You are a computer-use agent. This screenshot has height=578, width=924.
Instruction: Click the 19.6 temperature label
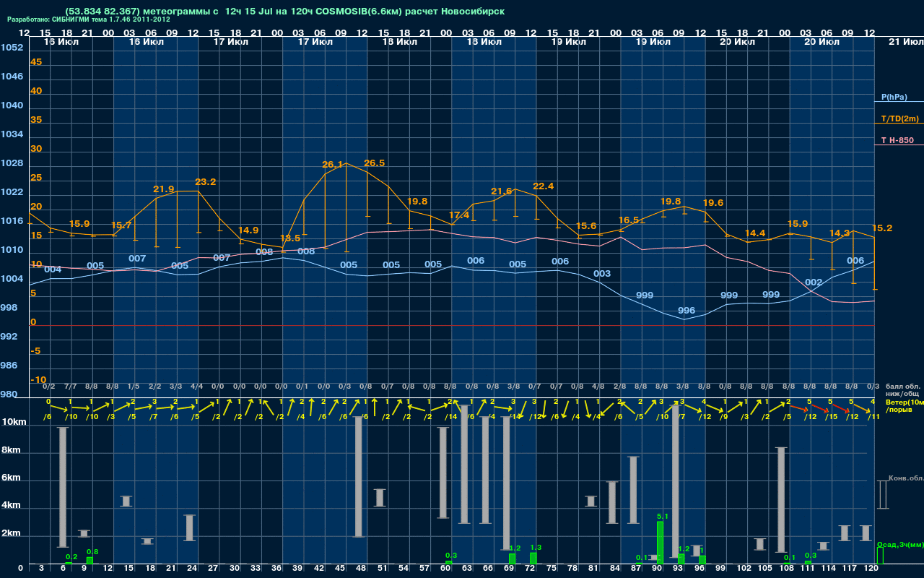[x=713, y=203]
